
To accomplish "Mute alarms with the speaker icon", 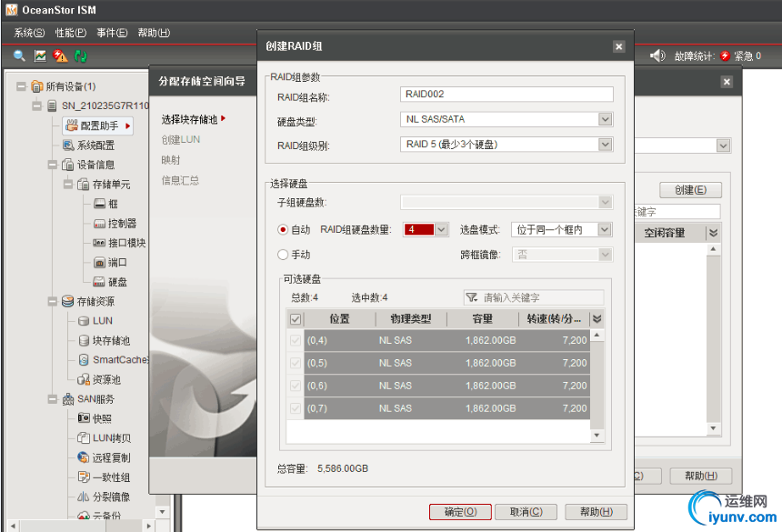I will point(657,55).
